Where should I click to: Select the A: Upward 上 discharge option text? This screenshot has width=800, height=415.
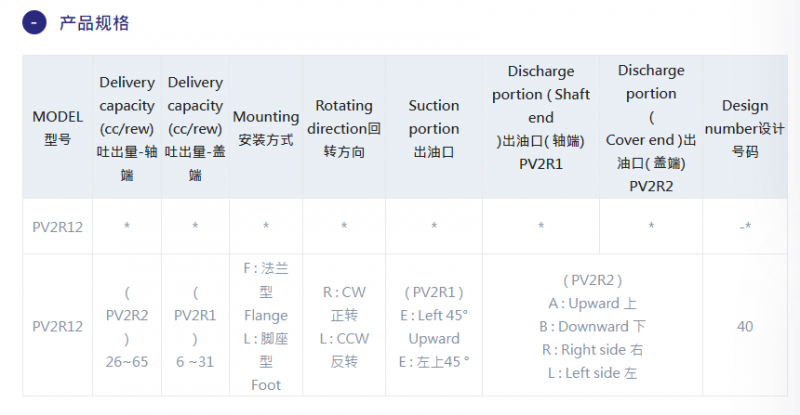tap(592, 303)
